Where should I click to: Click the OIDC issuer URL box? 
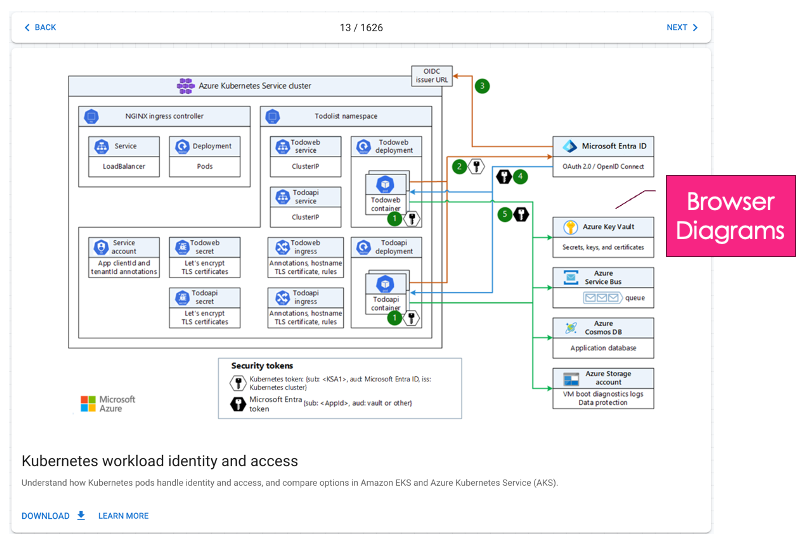point(432,76)
